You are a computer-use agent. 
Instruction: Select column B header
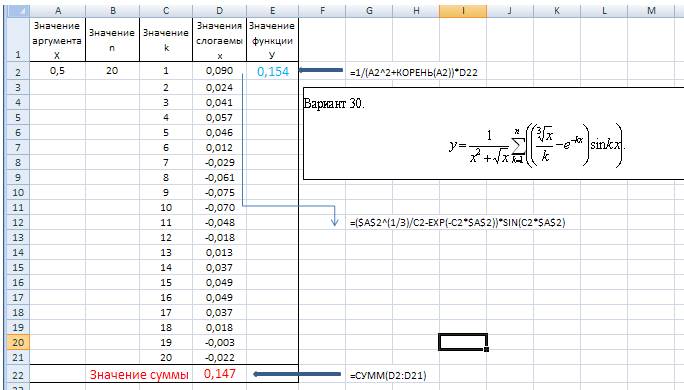click(113, 11)
